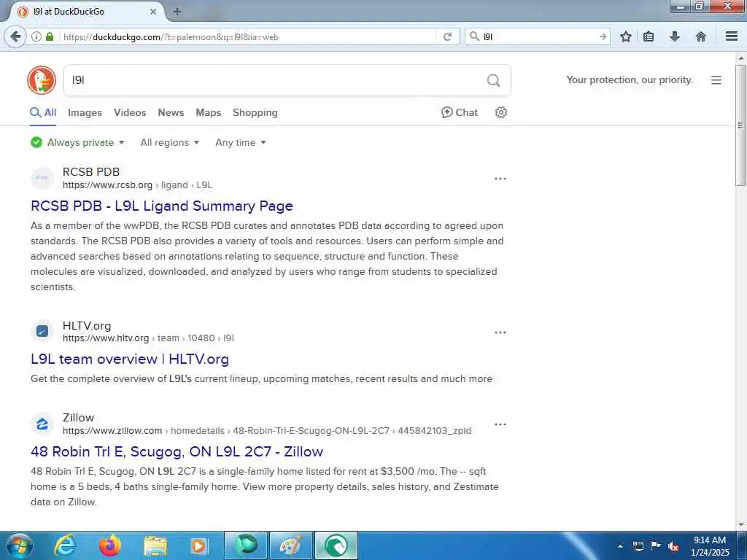Run search with DuckDuckGo magnifier icon
The width and height of the screenshot is (747, 560).
494,80
